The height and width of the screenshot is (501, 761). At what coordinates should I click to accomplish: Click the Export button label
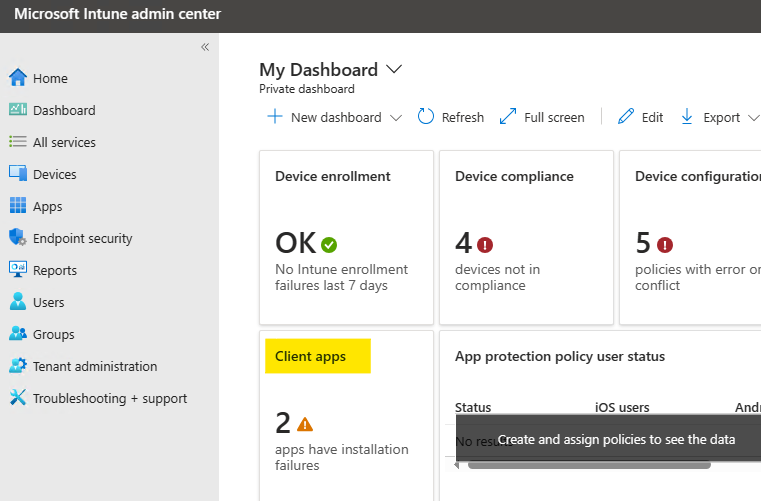coord(721,117)
